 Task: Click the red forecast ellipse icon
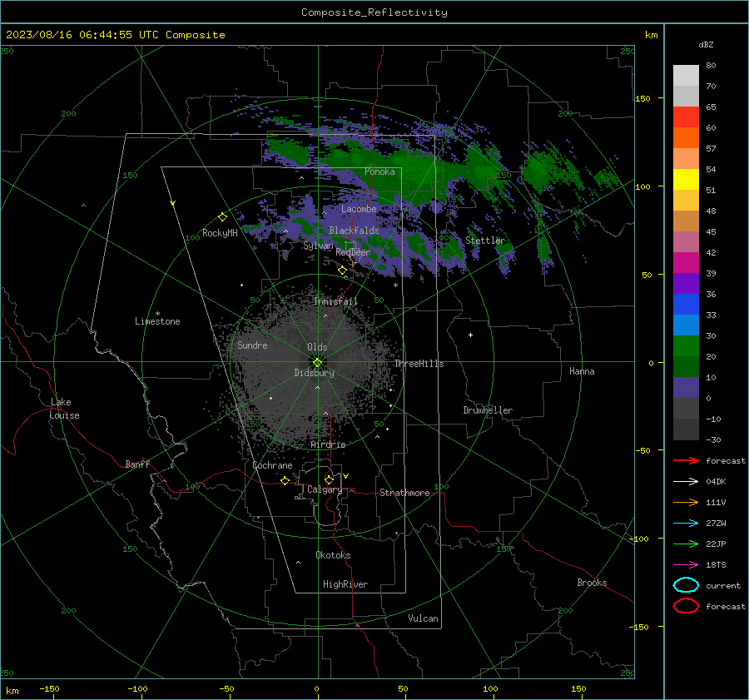click(686, 606)
